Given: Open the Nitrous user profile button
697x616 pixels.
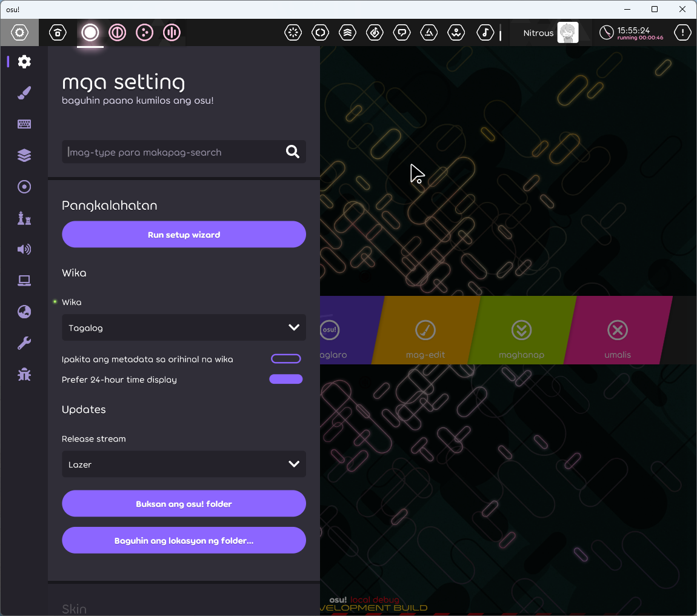Looking at the screenshot, I should pyautogui.click(x=550, y=33).
